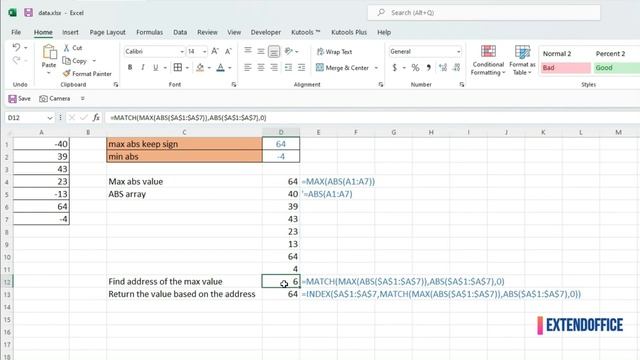640x360 pixels.
Task: Toggle underline formatting
Action: click(156, 67)
